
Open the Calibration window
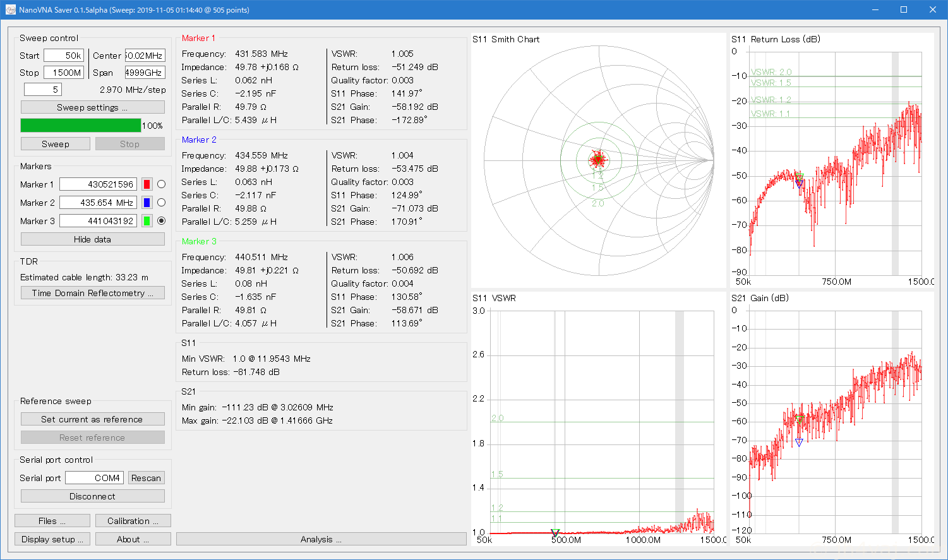133,521
